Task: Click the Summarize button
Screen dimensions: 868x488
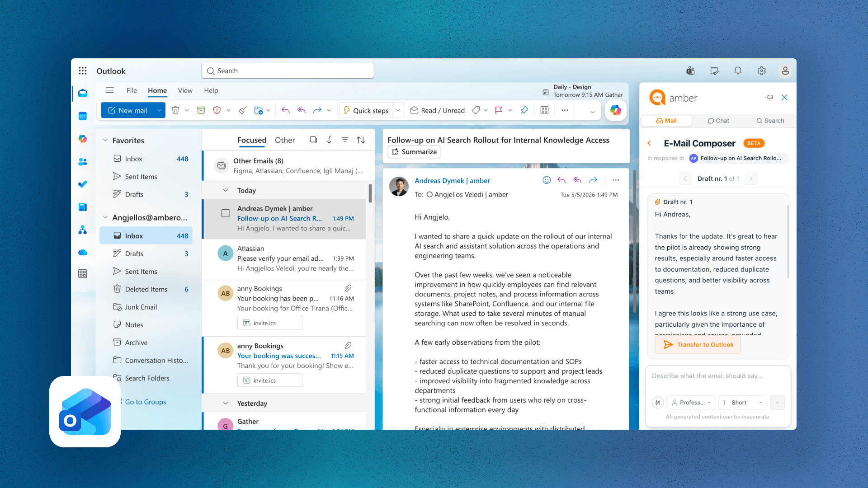Action: pyautogui.click(x=414, y=152)
